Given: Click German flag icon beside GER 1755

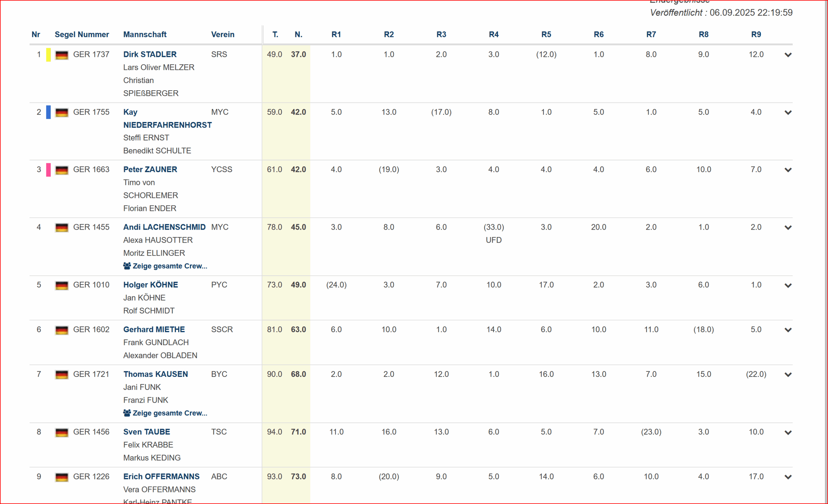Looking at the screenshot, I should point(61,113).
